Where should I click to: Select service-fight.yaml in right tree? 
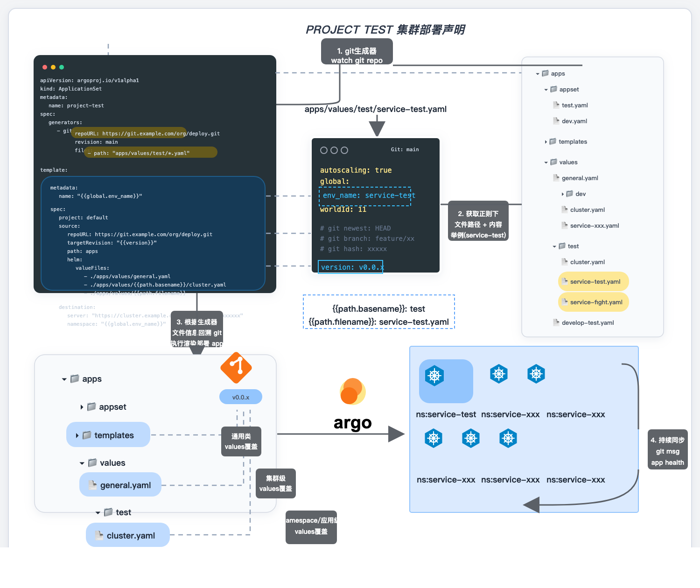[x=593, y=302]
